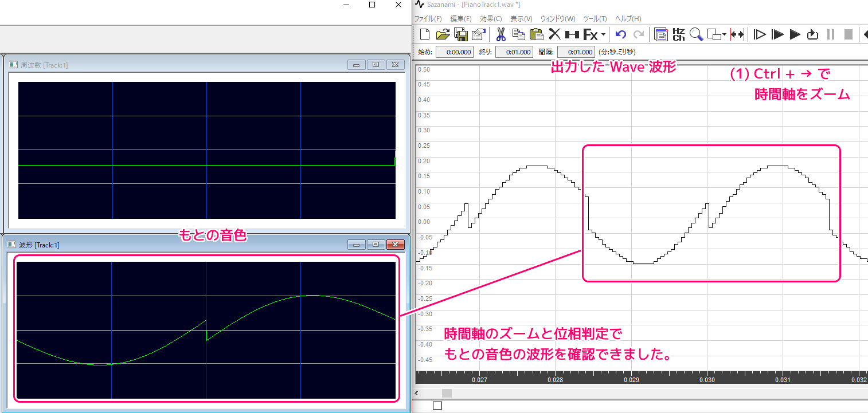868x413 pixels.
Task: Click the scrollbar left arrow under waveform
Action: point(417,393)
